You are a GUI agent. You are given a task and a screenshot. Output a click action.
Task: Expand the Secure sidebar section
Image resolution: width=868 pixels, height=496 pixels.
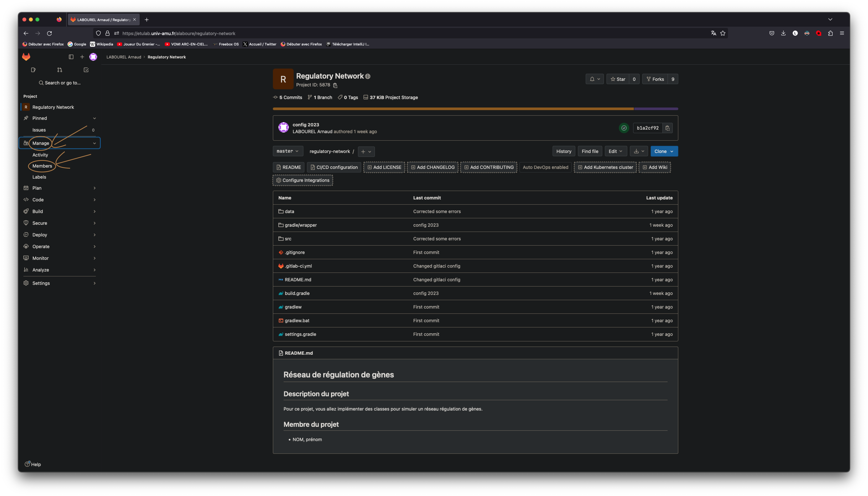coord(60,223)
